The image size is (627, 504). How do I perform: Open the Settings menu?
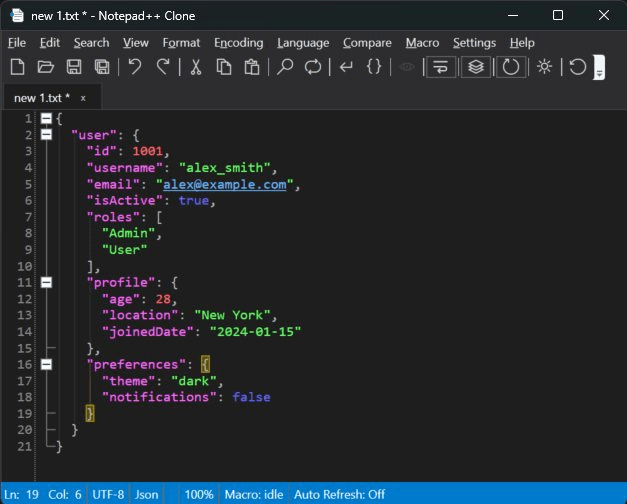tap(474, 43)
